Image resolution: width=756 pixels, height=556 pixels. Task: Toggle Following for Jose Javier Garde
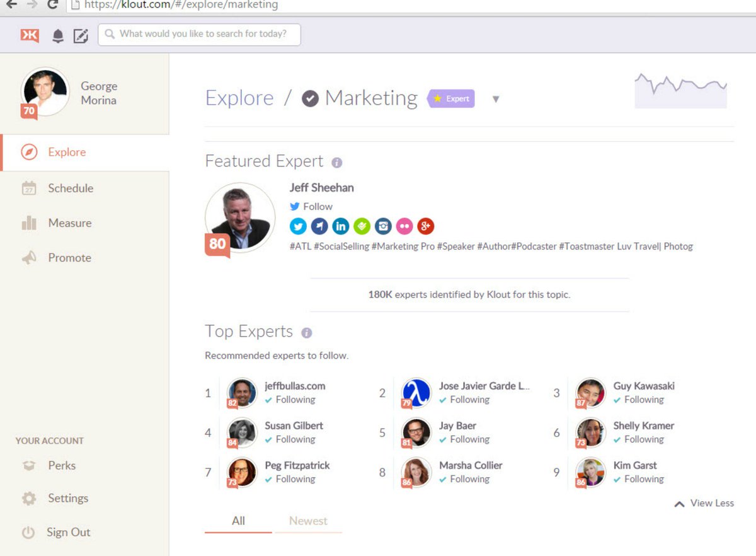pyautogui.click(x=464, y=400)
